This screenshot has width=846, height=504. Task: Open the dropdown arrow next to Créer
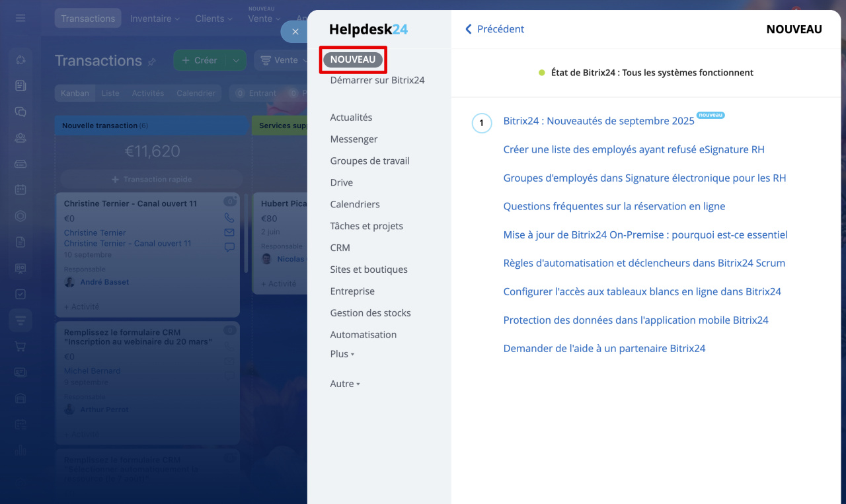coord(236,60)
